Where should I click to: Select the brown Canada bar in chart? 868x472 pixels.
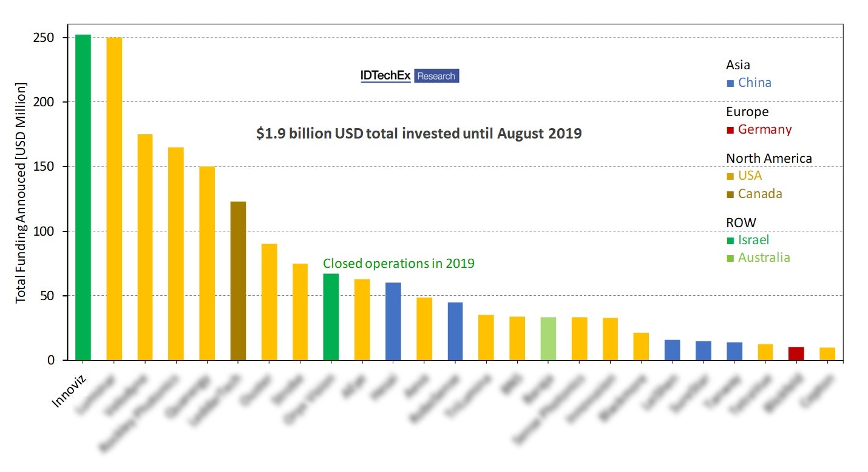click(x=238, y=281)
